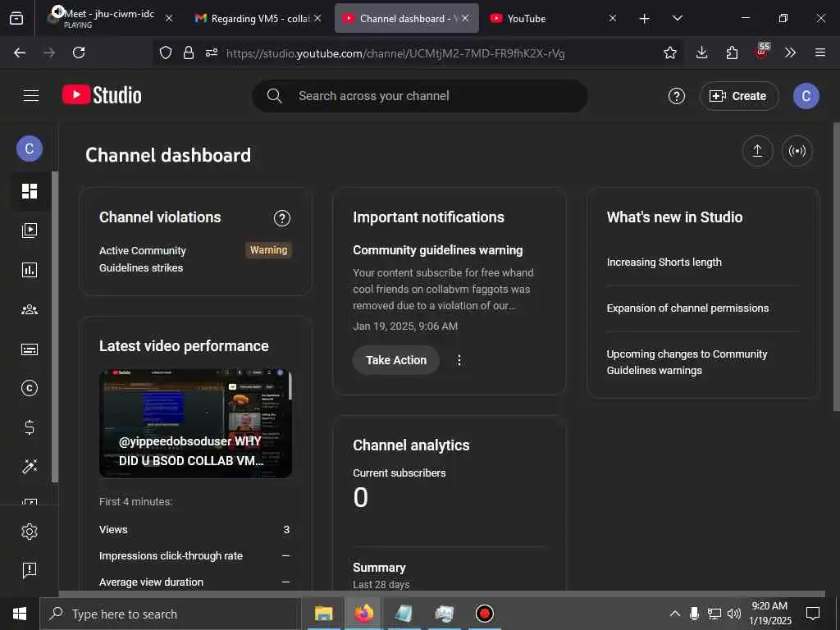Open Firefox View icon at tab bar start
The image size is (840, 630).
[x=16, y=19]
